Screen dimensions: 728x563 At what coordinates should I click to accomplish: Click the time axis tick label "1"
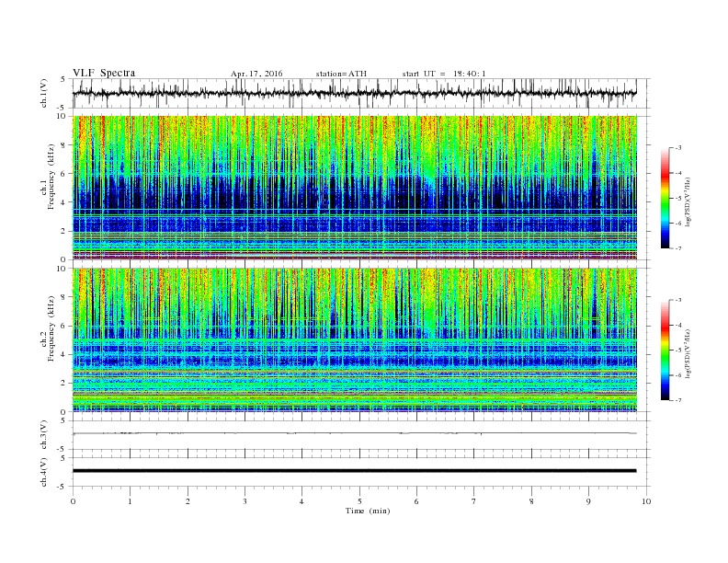click(130, 501)
